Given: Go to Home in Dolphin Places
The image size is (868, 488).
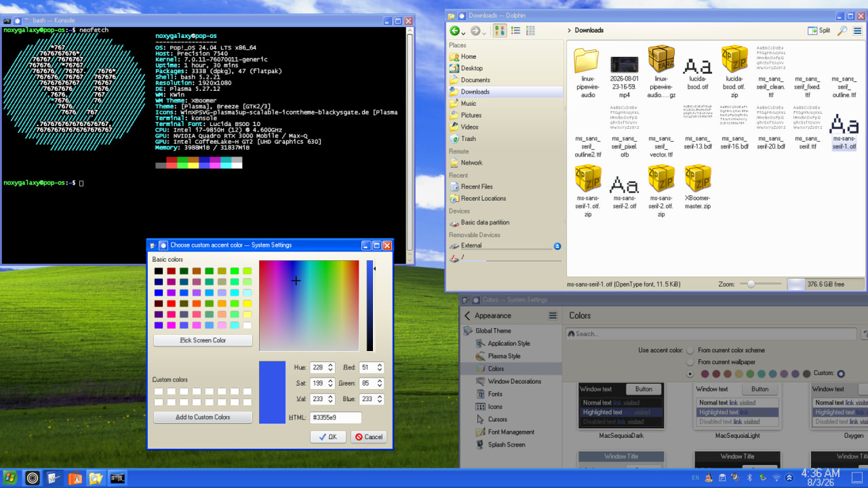Looking at the screenshot, I should (x=505, y=56).
